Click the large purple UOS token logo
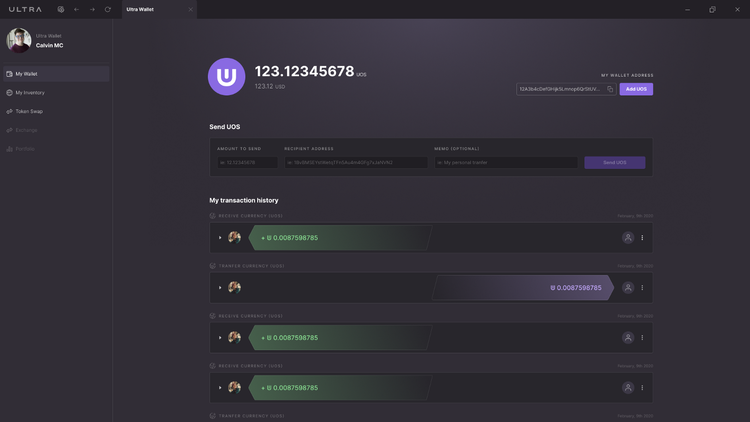This screenshot has height=422, width=750. tap(226, 77)
